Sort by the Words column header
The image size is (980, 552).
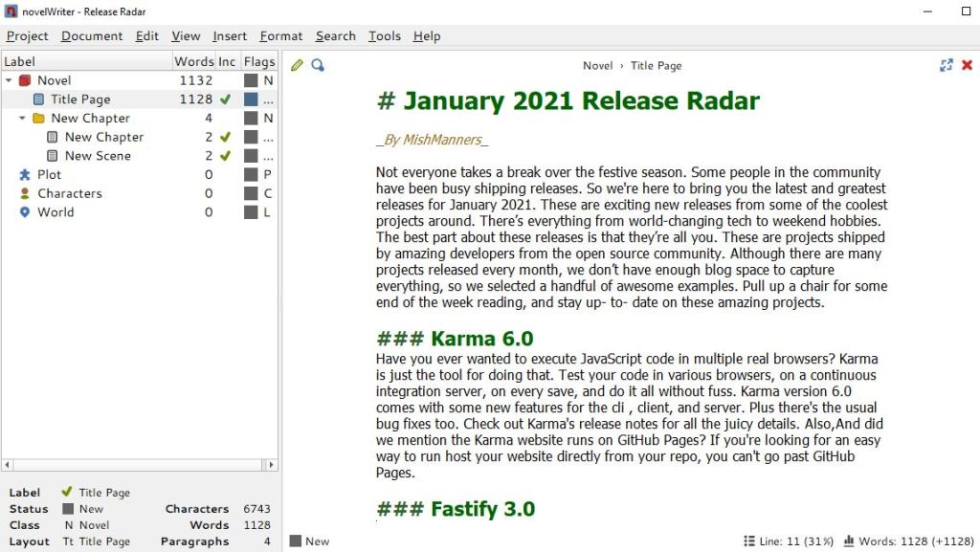(193, 62)
